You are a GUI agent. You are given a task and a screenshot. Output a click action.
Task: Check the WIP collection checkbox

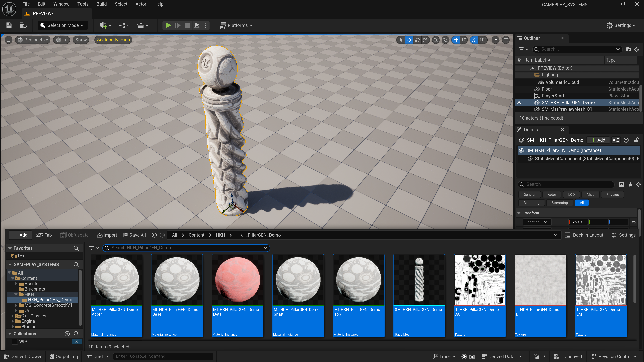click(15, 342)
